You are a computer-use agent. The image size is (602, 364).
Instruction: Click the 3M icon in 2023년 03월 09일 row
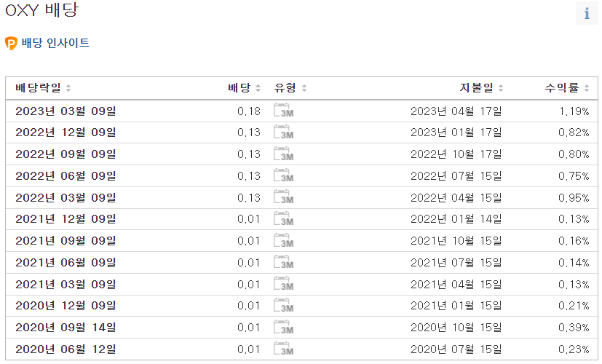pos(283,110)
